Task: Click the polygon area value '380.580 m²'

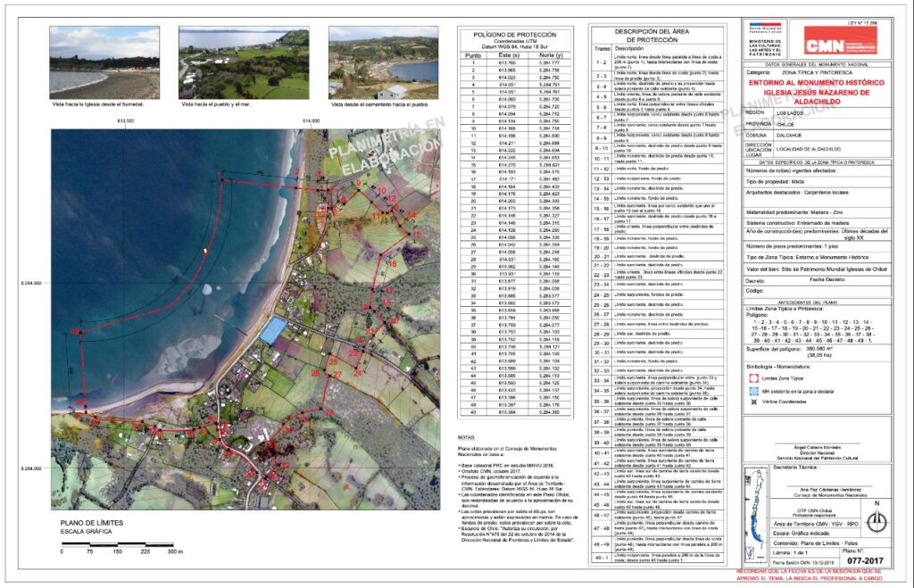Action: tap(821, 349)
